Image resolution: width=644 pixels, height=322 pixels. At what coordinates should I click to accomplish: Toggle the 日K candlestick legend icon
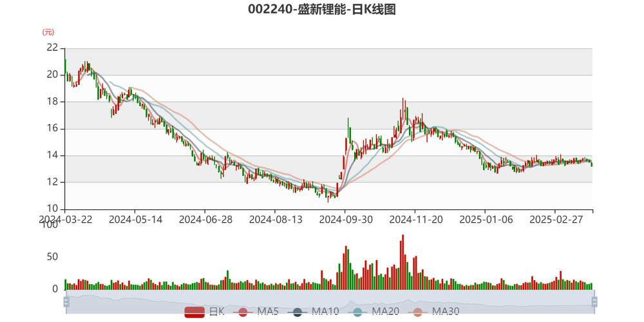pyautogui.click(x=194, y=312)
